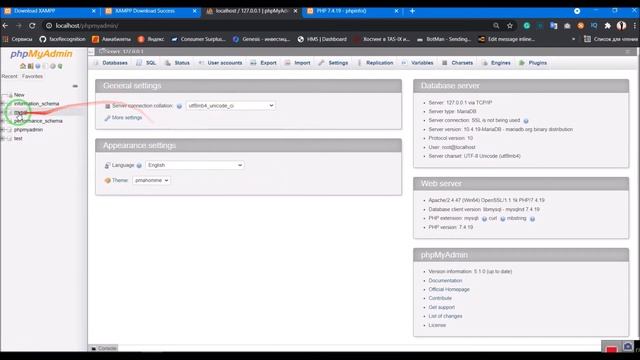Open the Import tab
This screenshot has width=640, height=360.
[298, 63]
